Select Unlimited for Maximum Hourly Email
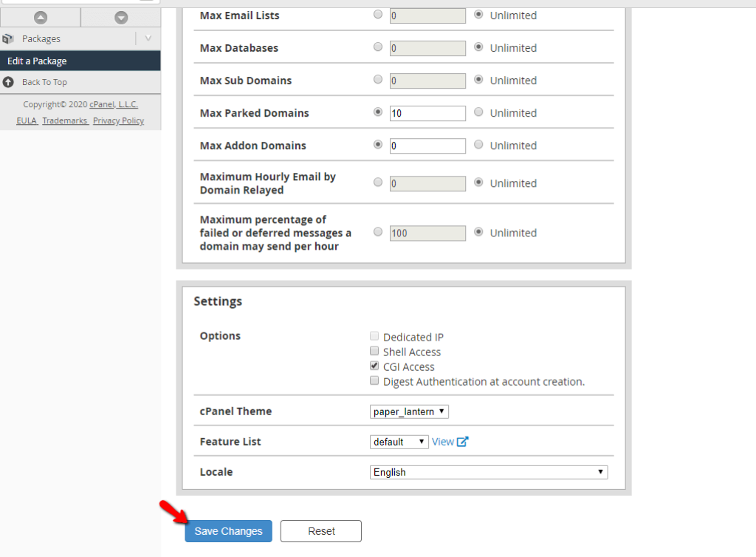This screenshot has height=557, width=756. coord(478,182)
